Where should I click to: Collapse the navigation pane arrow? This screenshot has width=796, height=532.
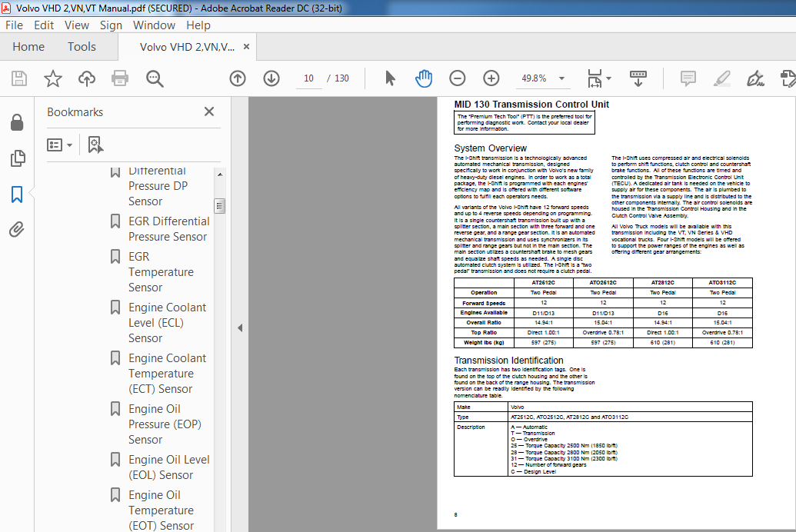click(240, 328)
